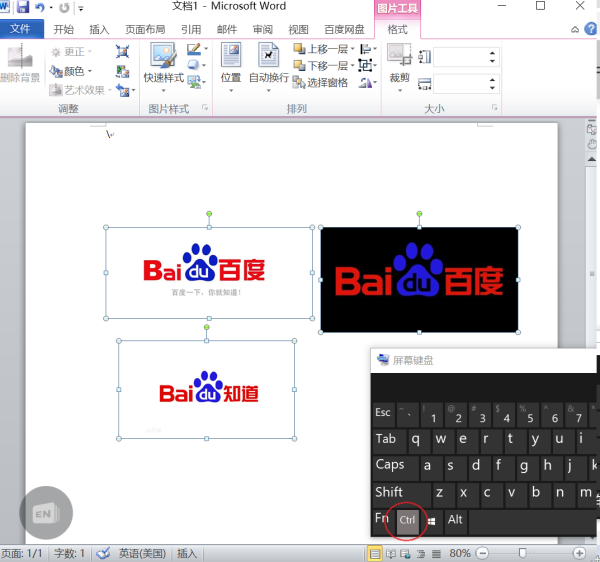This screenshot has width=600, height=562.
Task: Customize Quick Access Toolbar dropdown arrow
Action: point(81,8)
